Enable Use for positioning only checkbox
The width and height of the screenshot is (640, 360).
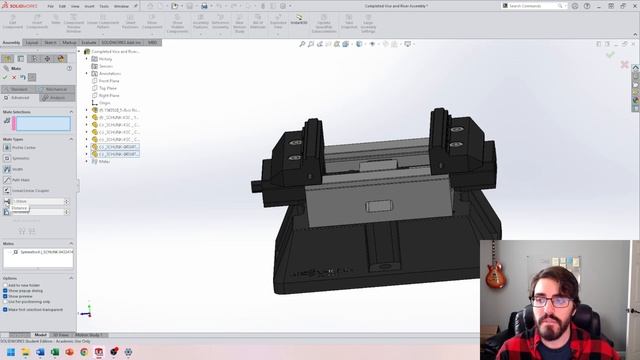(x=5, y=302)
